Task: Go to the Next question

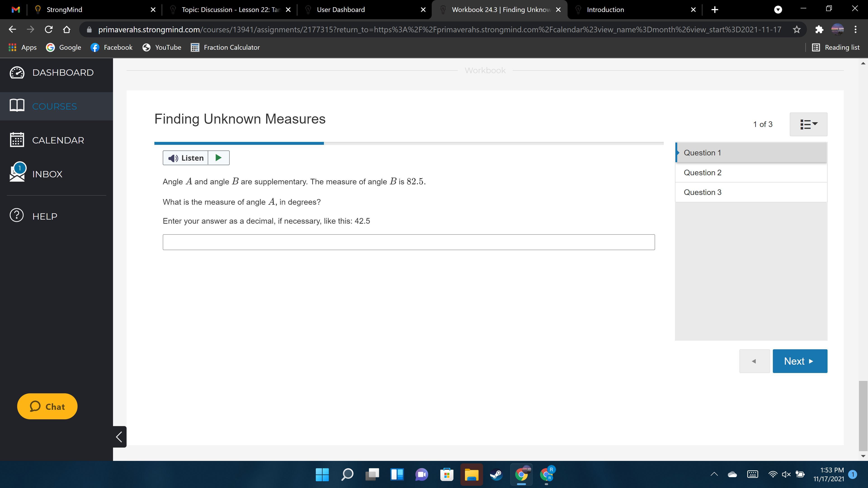Action: click(x=800, y=361)
